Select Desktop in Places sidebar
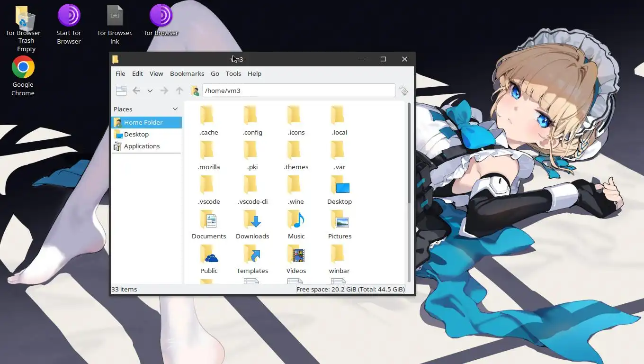 (x=146, y=134)
